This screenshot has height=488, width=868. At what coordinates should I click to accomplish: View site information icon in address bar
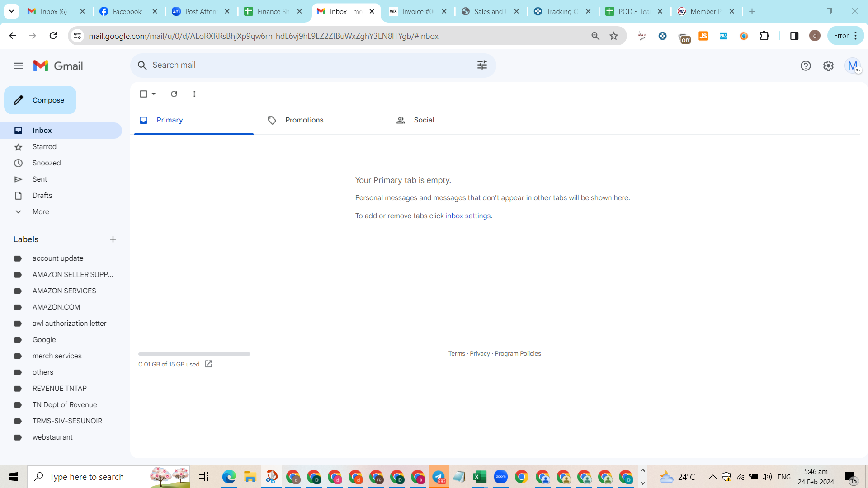[78, 36]
